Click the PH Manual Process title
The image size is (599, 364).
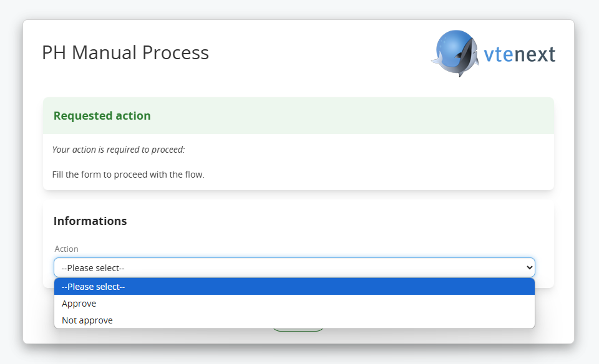[x=125, y=52]
